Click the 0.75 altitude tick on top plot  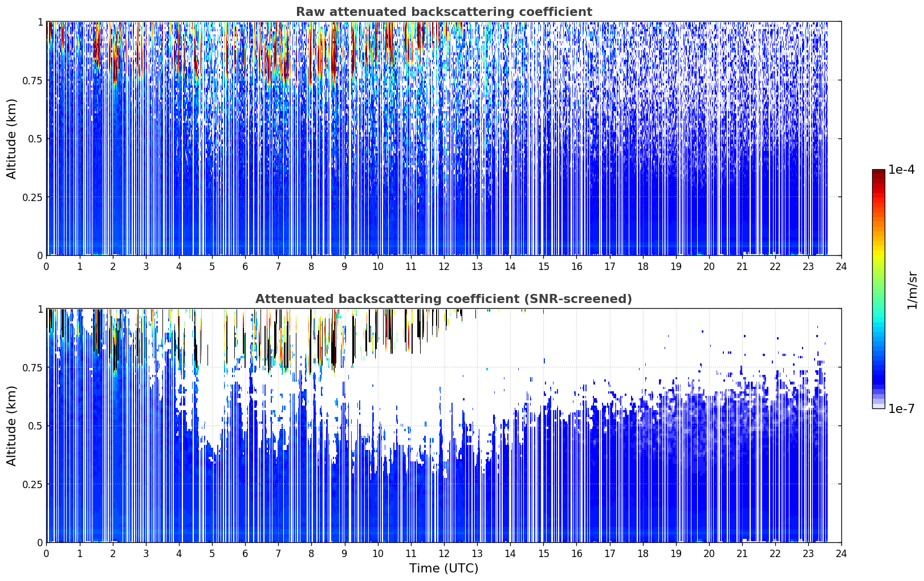pos(32,80)
